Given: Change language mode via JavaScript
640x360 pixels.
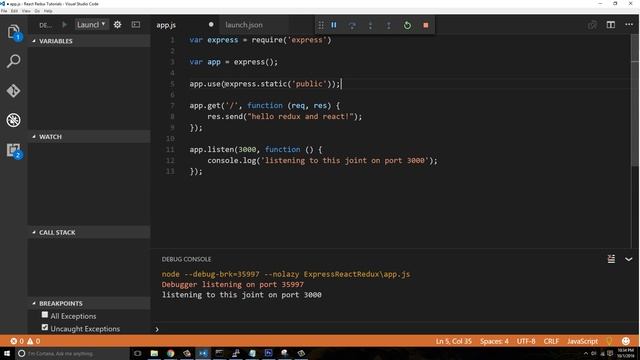Looking at the screenshot, I should coord(582,341).
